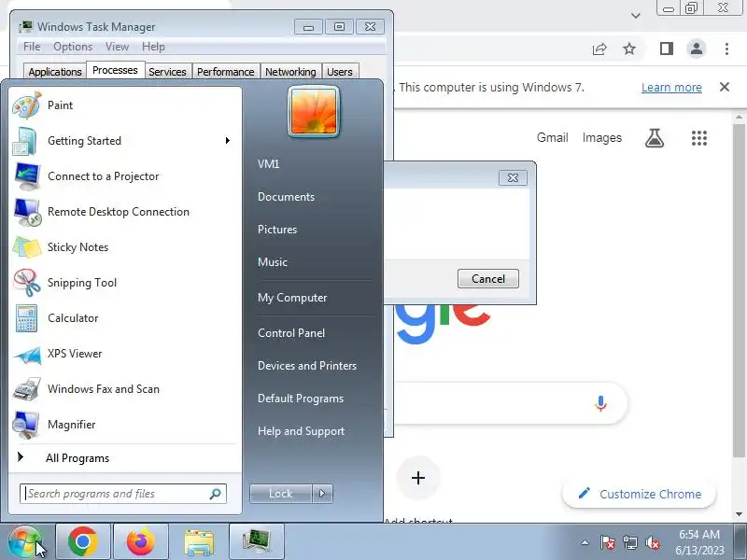Open Windows Explorer from the taskbar

click(x=199, y=542)
